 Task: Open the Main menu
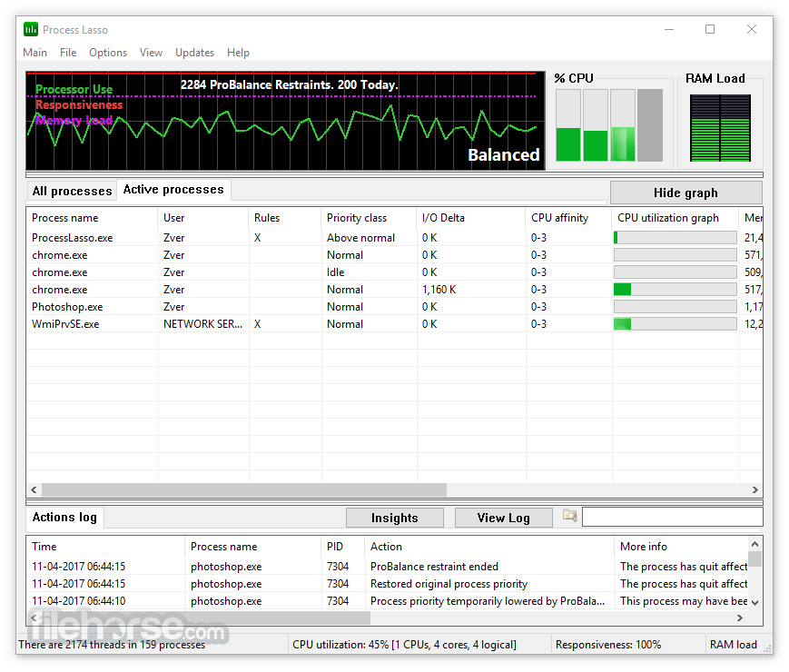point(35,53)
